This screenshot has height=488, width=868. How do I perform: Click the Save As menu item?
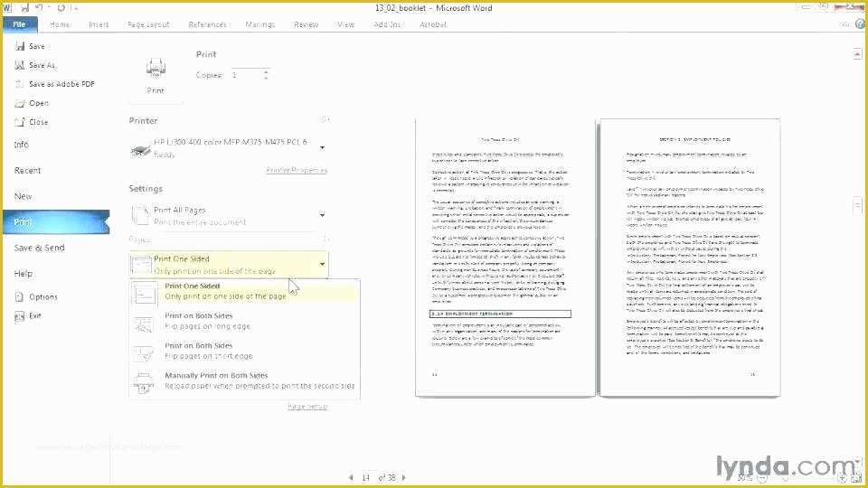pos(35,65)
